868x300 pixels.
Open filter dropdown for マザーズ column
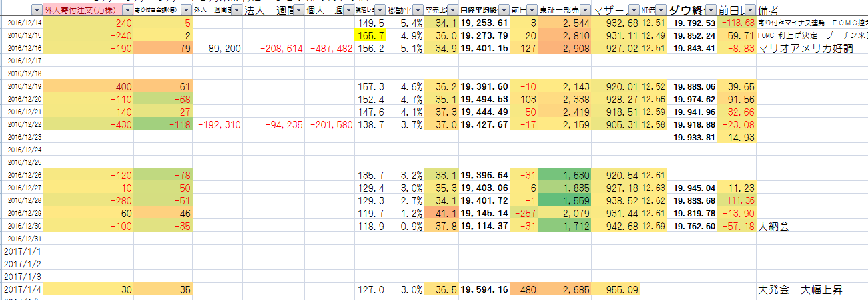(632, 11)
